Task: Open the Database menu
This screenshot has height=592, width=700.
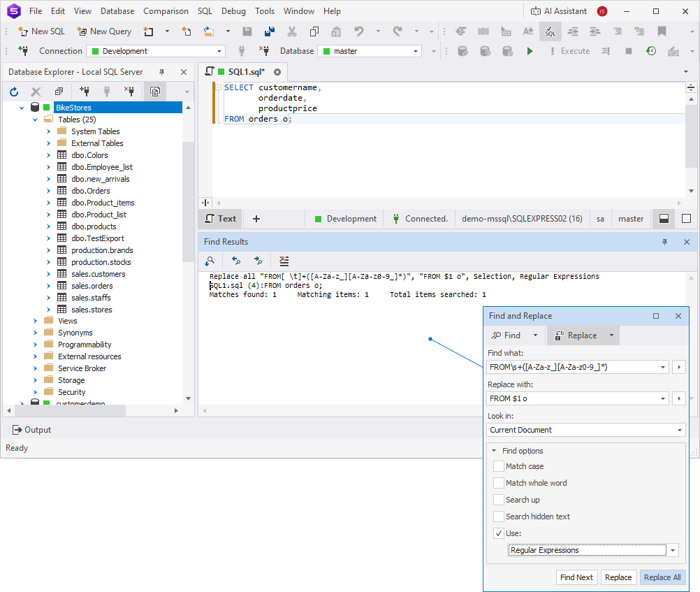Action: [117, 10]
